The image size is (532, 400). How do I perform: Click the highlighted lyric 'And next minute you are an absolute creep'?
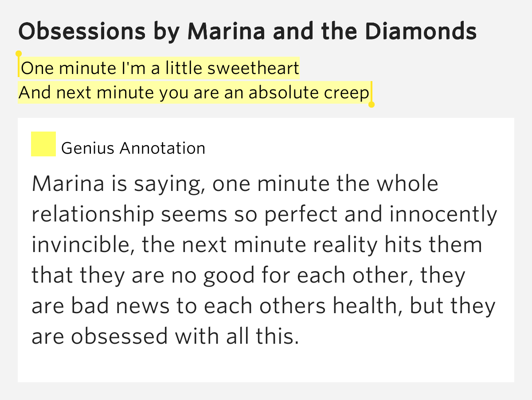[194, 93]
